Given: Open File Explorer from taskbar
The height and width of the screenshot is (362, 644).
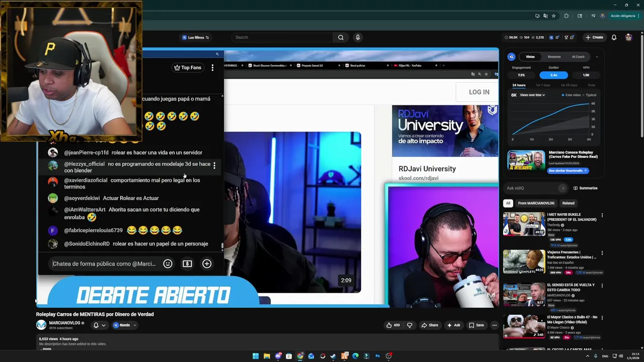Looking at the screenshot, I should (x=267, y=356).
